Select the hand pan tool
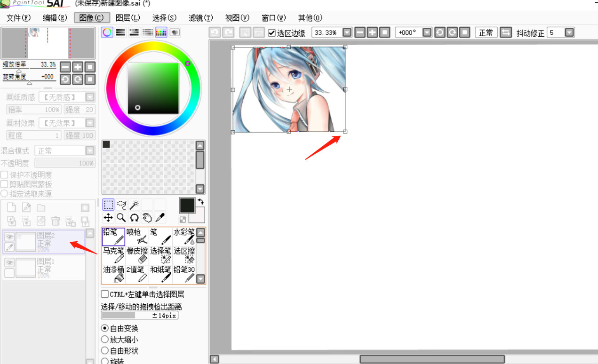The height and width of the screenshot is (364, 598). [x=147, y=217]
